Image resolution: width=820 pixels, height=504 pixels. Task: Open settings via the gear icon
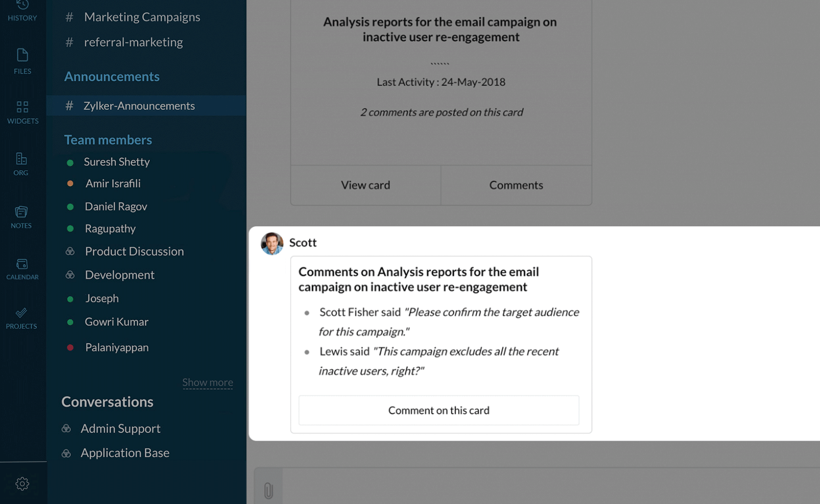pyautogui.click(x=22, y=484)
